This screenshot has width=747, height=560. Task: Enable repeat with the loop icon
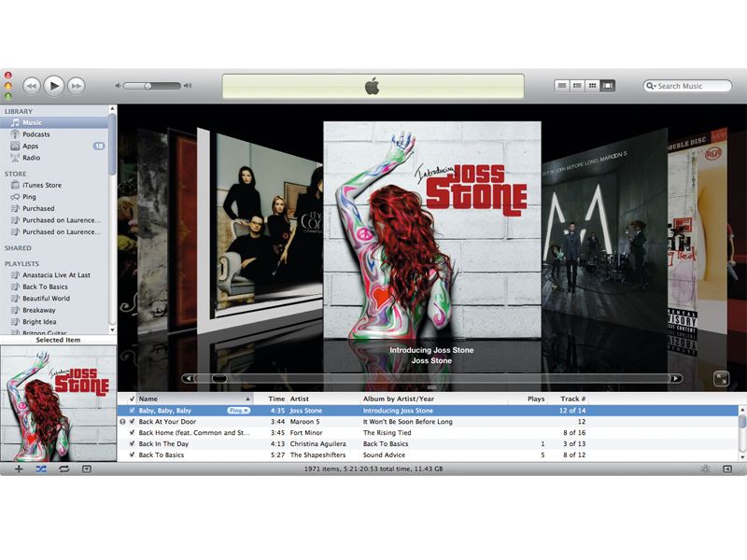pos(63,469)
